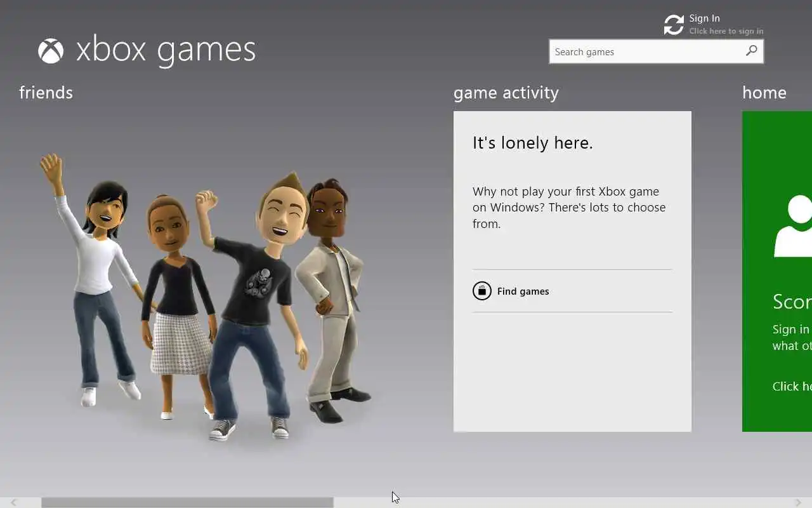This screenshot has height=508, width=812.
Task: Click the scrollbar left arrow
Action: point(13,502)
